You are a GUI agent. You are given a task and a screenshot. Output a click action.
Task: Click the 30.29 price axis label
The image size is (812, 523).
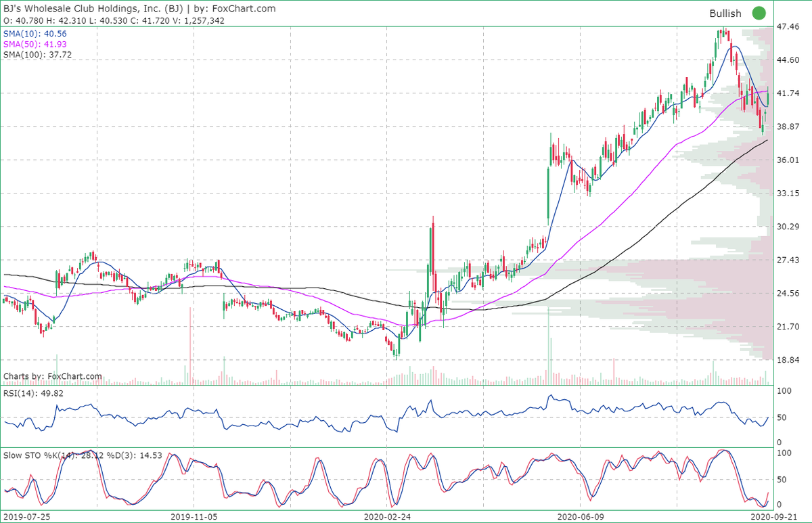pos(789,227)
